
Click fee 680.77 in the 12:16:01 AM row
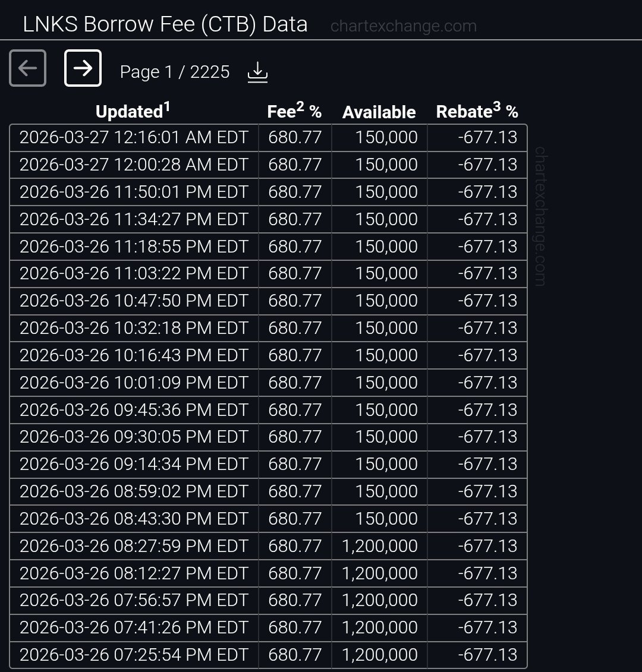[295, 138]
